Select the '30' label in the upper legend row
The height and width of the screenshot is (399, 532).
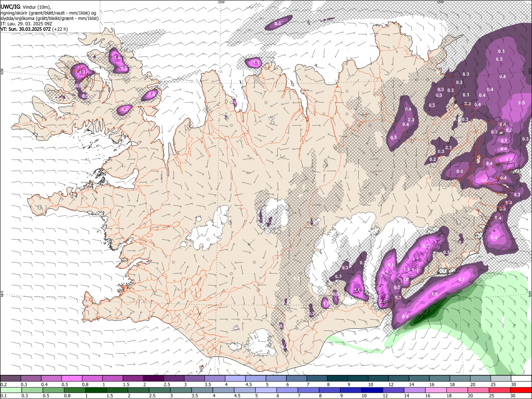coord(514,384)
